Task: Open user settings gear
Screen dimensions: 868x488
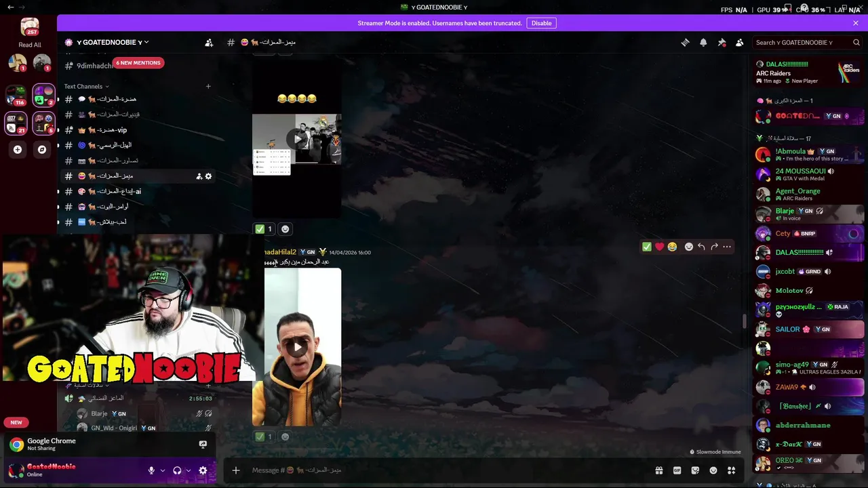Action: tap(203, 470)
